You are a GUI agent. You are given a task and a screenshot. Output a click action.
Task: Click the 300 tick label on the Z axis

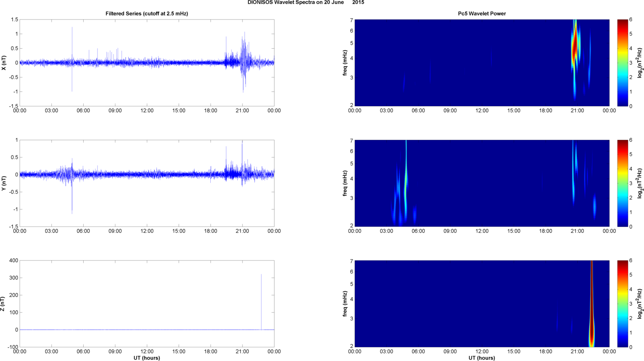[14, 278]
